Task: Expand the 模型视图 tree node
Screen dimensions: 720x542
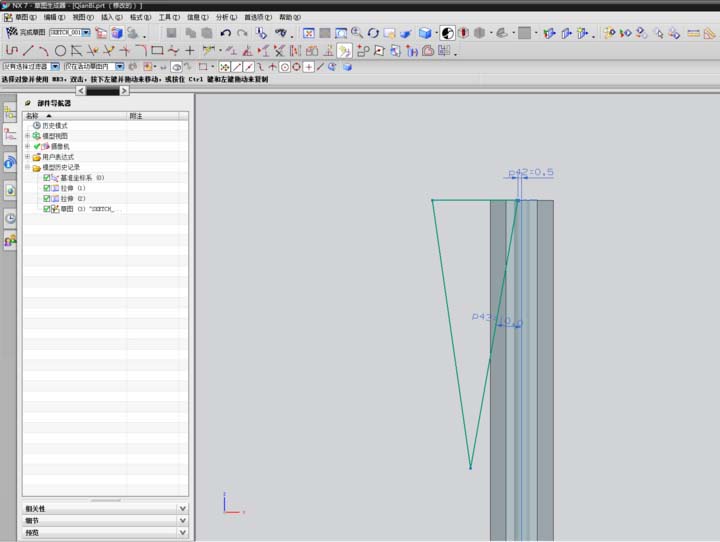Action: (27, 135)
